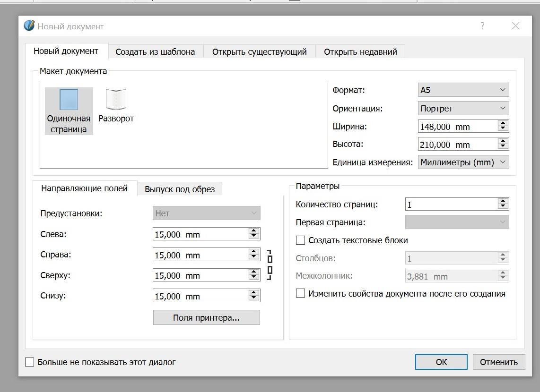Click the help question mark icon
Image resolution: width=540 pixels, height=392 pixels.
tap(482, 26)
